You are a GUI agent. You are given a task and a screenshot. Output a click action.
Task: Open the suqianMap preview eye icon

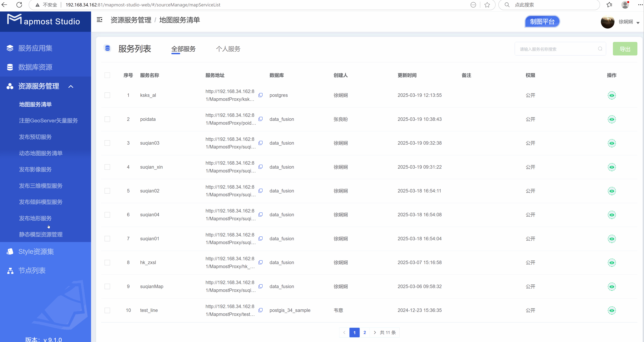click(x=612, y=287)
